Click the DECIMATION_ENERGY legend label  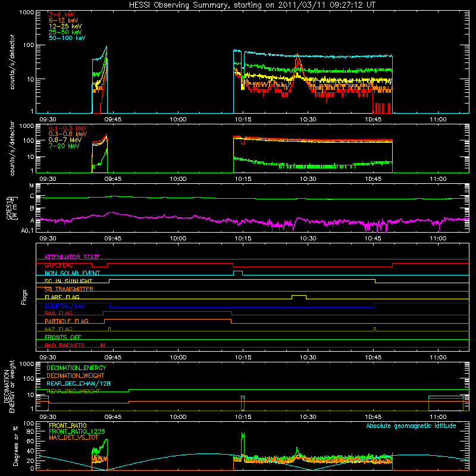tap(76, 368)
